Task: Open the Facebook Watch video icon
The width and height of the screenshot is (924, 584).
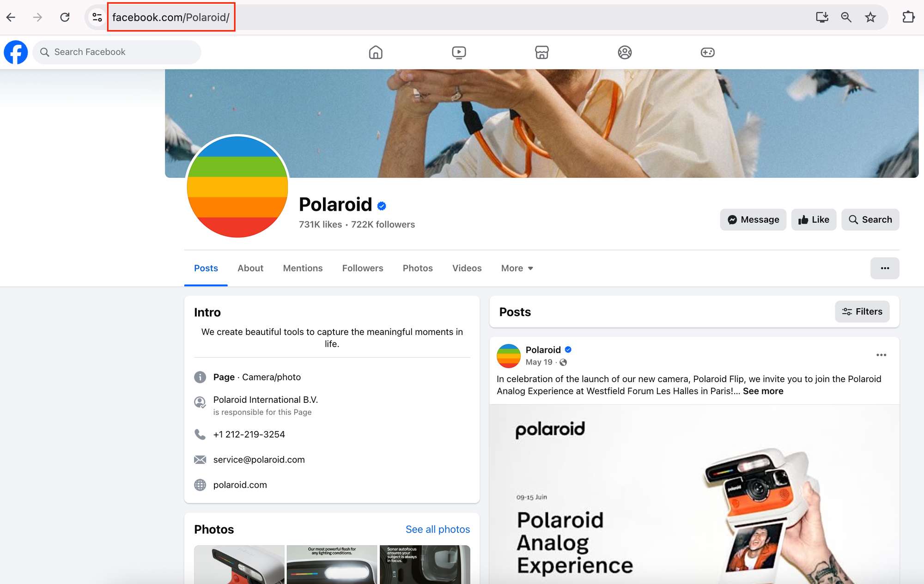Action: point(459,52)
